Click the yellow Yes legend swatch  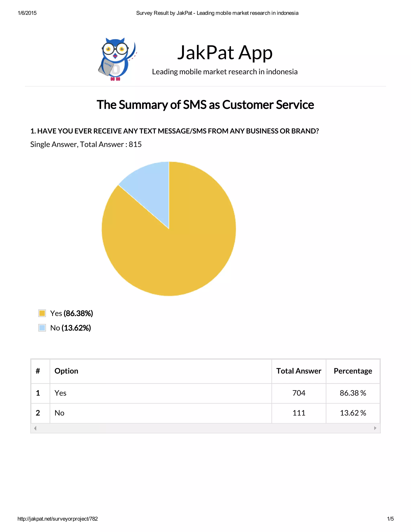(x=42, y=313)
